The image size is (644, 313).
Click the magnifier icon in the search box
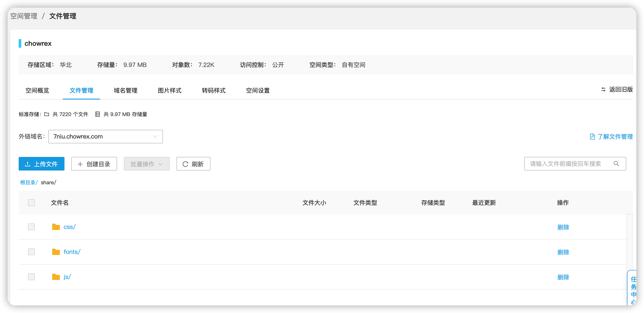point(616,163)
